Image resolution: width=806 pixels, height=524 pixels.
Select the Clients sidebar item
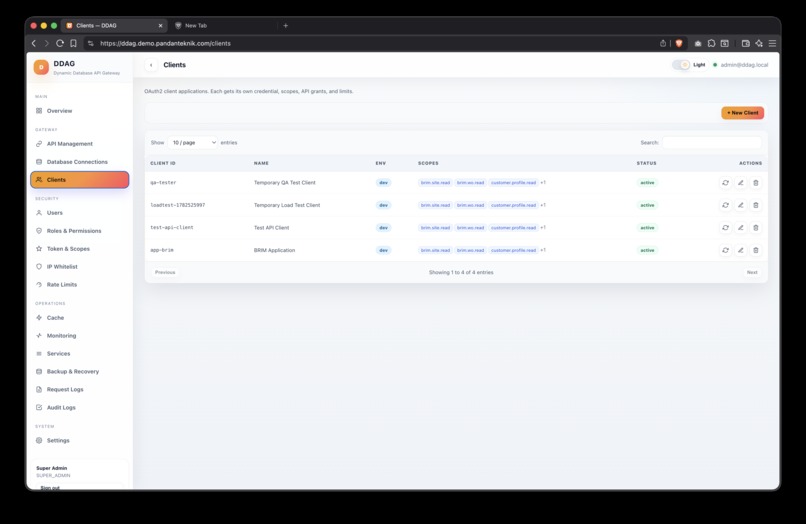79,179
